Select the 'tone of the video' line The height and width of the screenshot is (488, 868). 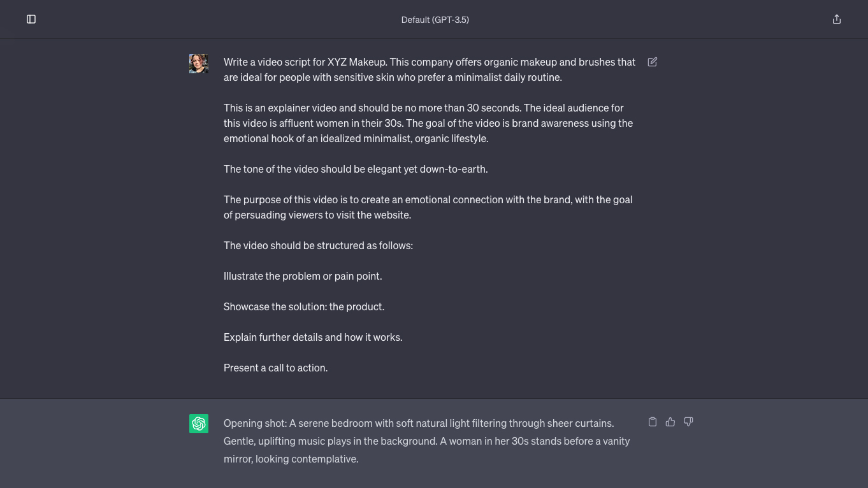pyautogui.click(x=356, y=169)
